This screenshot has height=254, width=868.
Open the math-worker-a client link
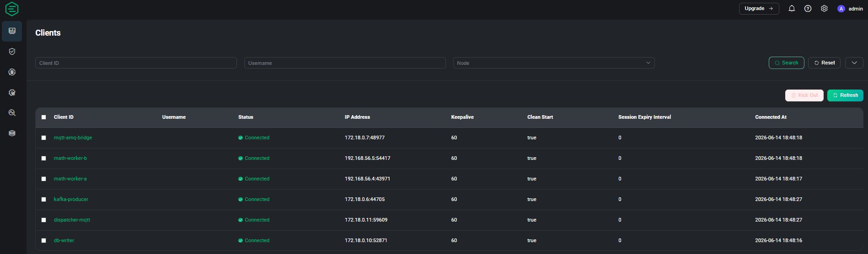click(x=70, y=179)
